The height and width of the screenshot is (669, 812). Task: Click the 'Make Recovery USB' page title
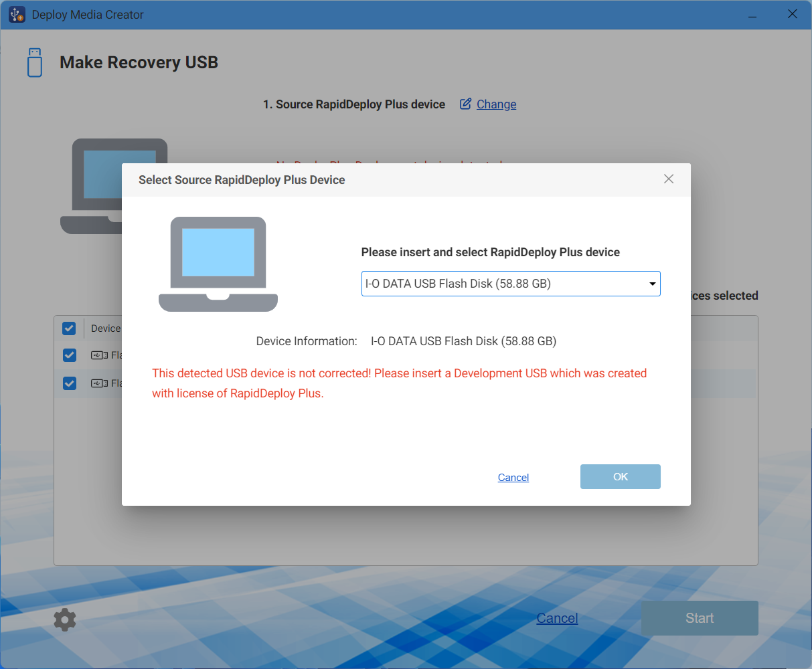(139, 62)
